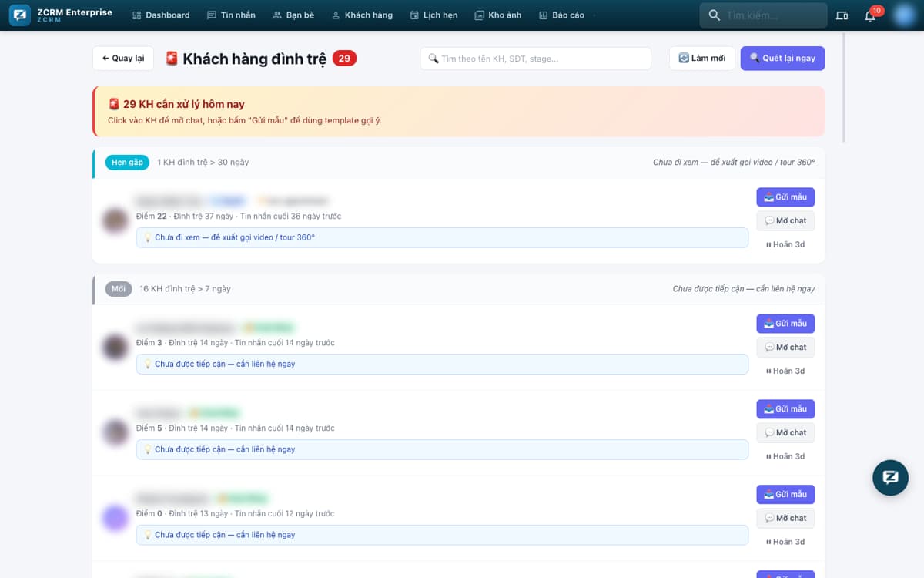The image size is (924, 578).
Task: Click the text 16 KH đình trệ > 7 ngày
Action: (x=185, y=289)
